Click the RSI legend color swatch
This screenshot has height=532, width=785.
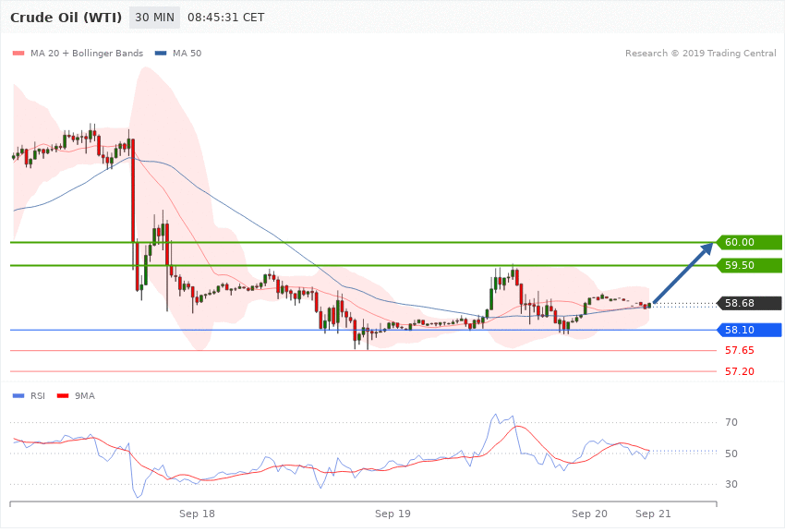[x=18, y=396]
